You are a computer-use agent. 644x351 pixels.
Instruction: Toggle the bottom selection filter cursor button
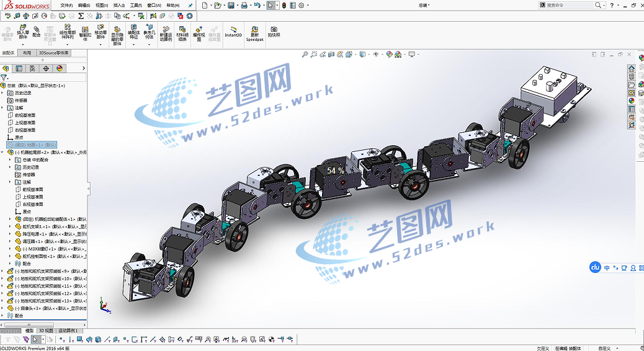[x=35, y=339]
